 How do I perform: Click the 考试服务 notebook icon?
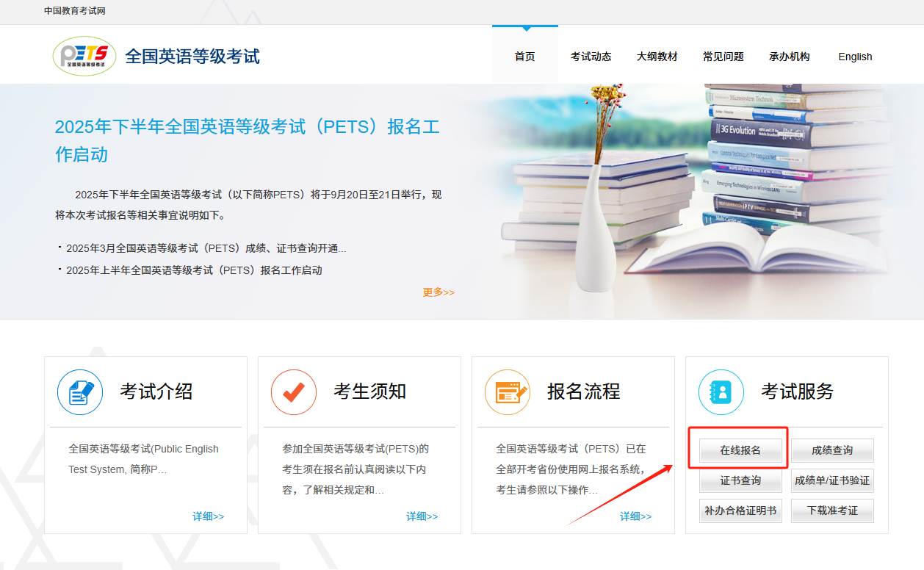tap(721, 392)
